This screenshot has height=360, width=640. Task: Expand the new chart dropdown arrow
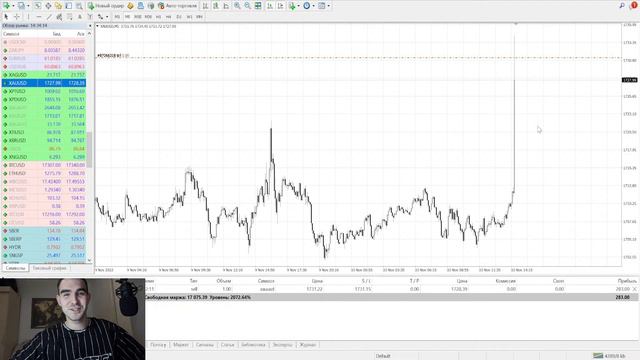[x=13, y=6]
